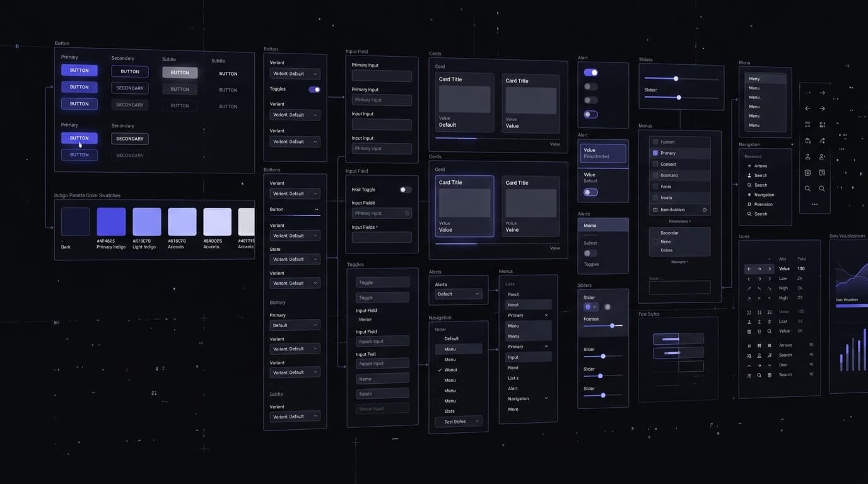Image resolution: width=868 pixels, height=484 pixels.
Task: Expand the Primary dropdown in the Menus panel
Action: [527, 314]
